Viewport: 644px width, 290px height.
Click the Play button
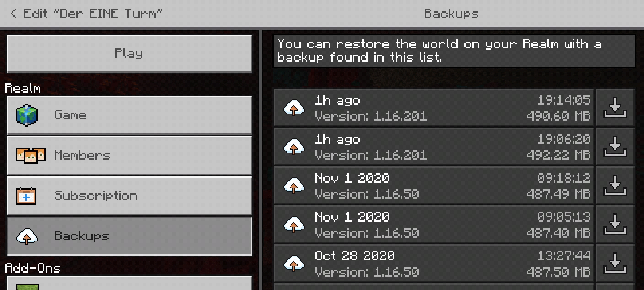129,53
